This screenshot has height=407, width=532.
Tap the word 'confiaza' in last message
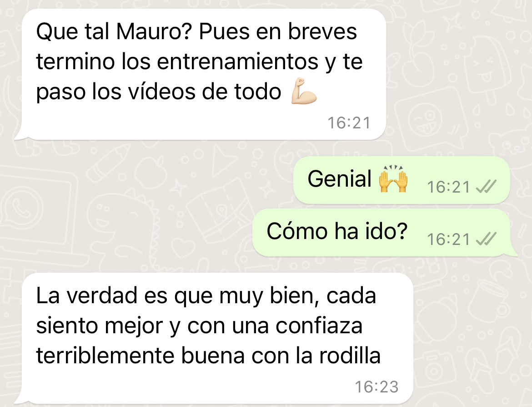tap(319, 326)
